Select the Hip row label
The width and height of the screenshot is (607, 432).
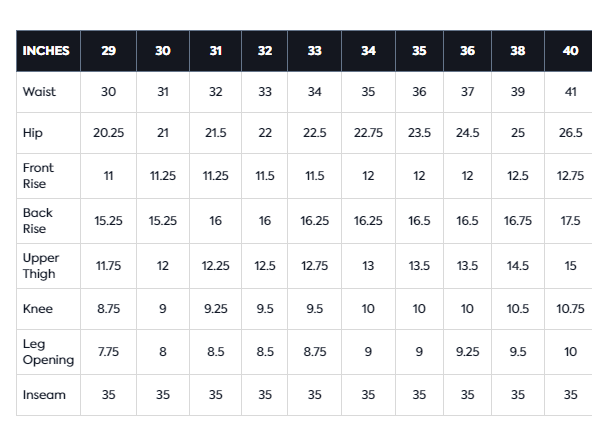(x=32, y=133)
